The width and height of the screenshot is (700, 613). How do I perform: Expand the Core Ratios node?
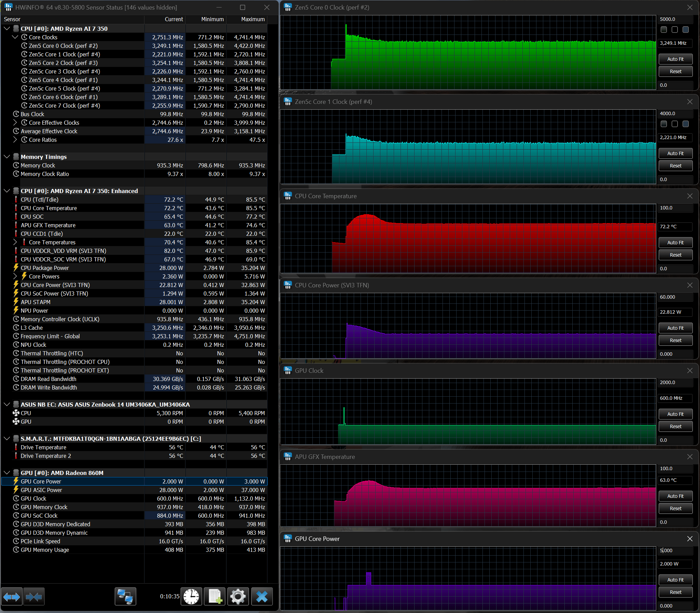click(15, 139)
